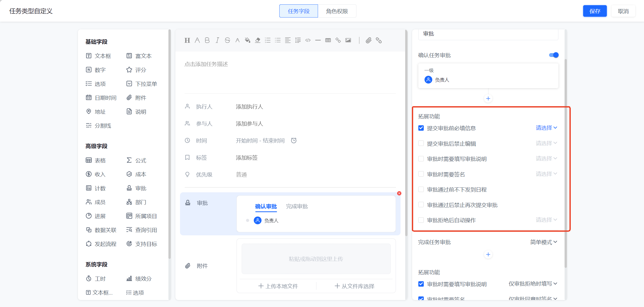Apply strikethrough formatting icon
Viewport: 644px width, 307px height.
point(227,40)
